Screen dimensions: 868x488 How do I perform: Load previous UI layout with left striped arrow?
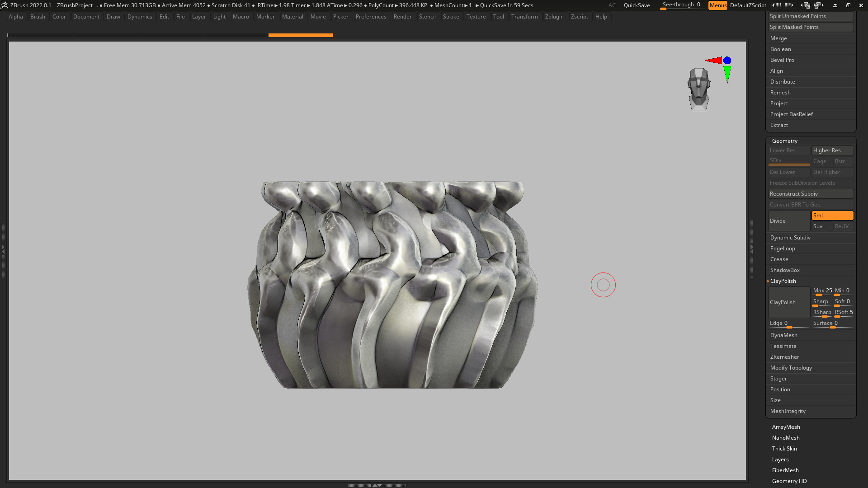click(x=776, y=5)
